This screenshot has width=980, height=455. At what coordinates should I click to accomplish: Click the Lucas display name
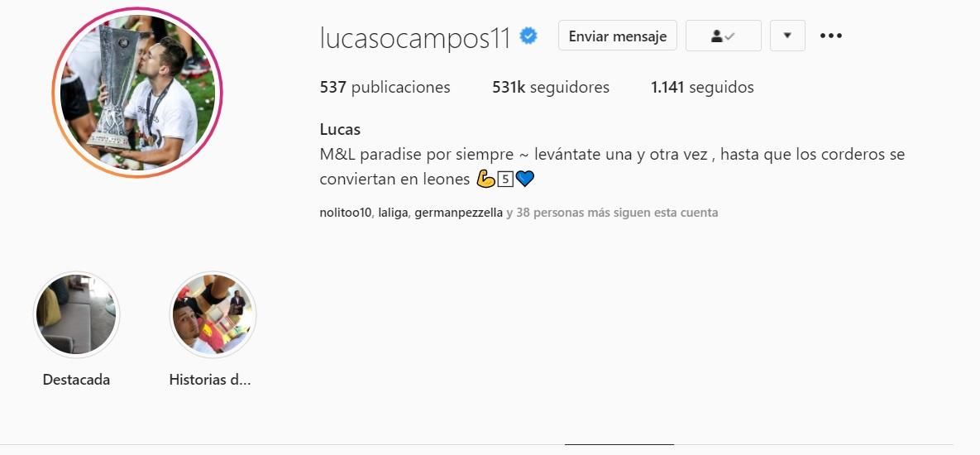[x=340, y=129]
